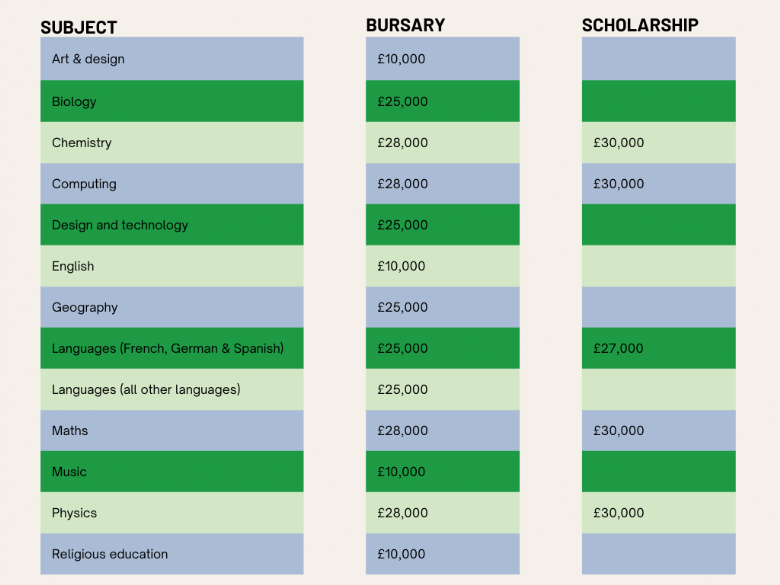Select the Music subject cell

[172, 472]
